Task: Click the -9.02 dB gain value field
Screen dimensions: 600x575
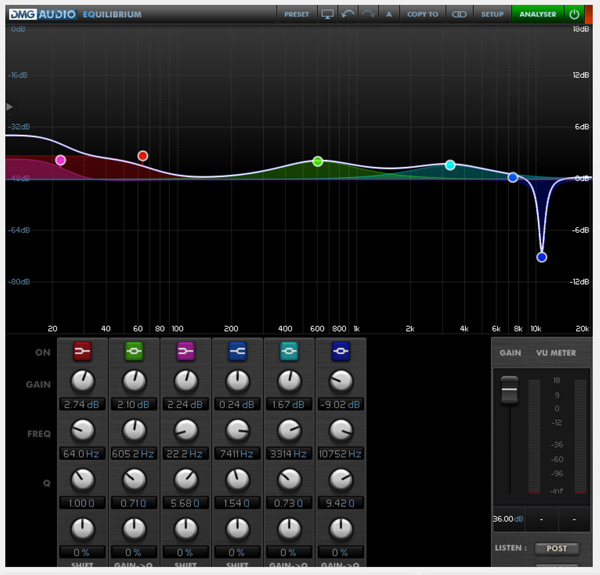Action: tap(341, 404)
